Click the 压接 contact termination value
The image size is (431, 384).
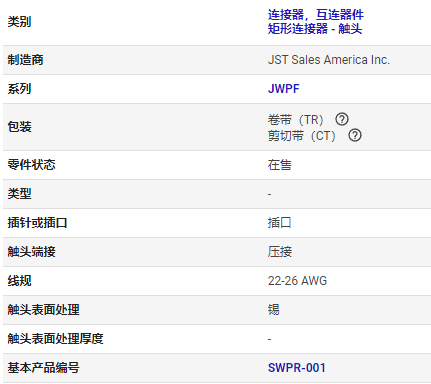279,252
